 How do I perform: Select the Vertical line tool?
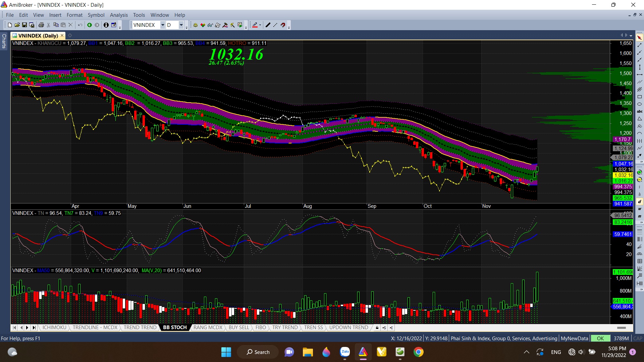click(x=640, y=67)
